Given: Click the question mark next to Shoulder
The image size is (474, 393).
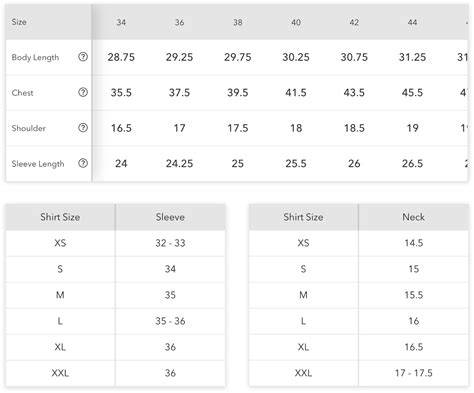Looking at the screenshot, I should 83,127.
